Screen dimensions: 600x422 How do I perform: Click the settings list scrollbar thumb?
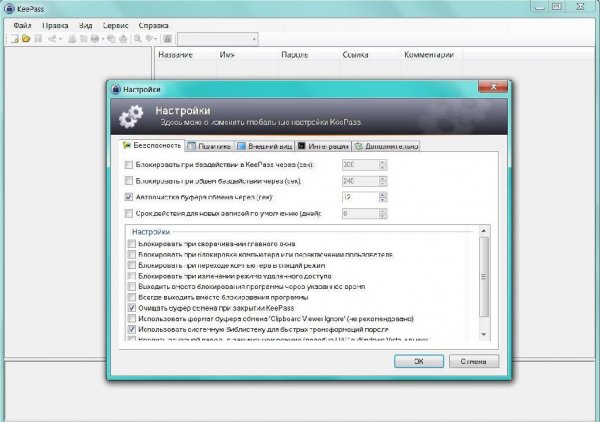coord(484,276)
